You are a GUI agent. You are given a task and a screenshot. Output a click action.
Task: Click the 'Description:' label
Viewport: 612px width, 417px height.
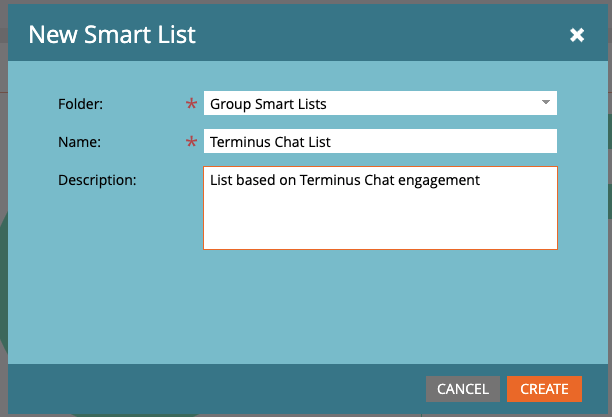coord(97,180)
